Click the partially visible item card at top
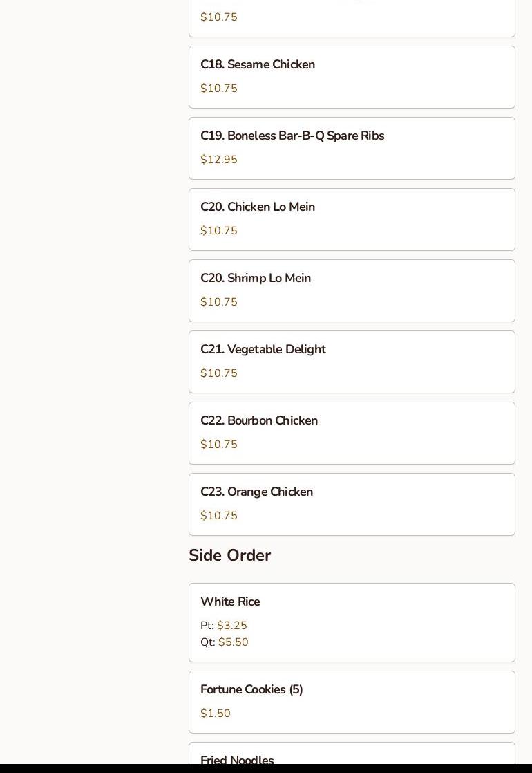 click(352, 18)
